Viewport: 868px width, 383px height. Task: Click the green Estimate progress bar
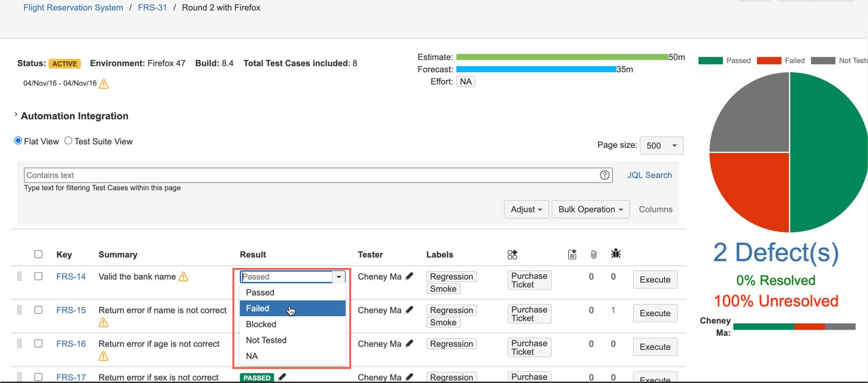562,57
